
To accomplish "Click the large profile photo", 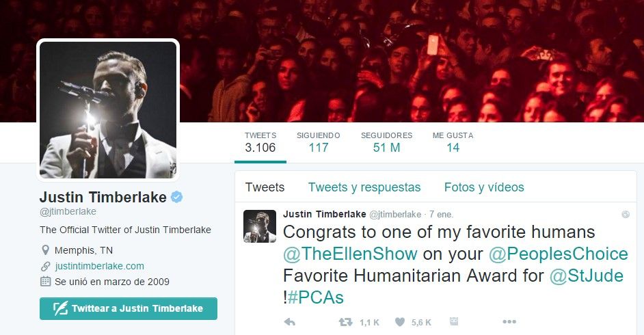I will [x=108, y=110].
